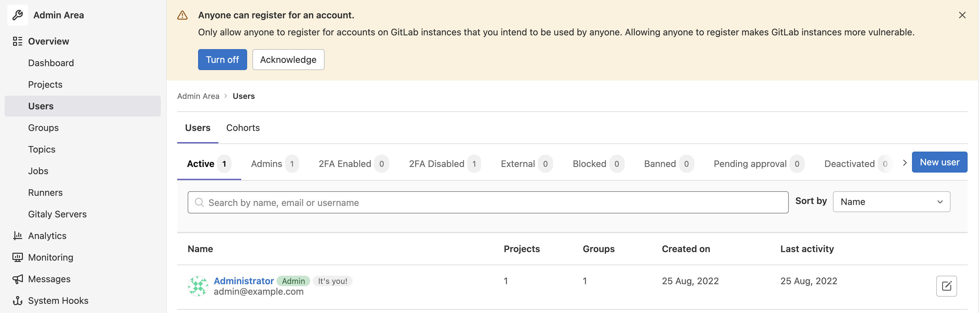Open Dashboard in the sidebar

point(83,63)
